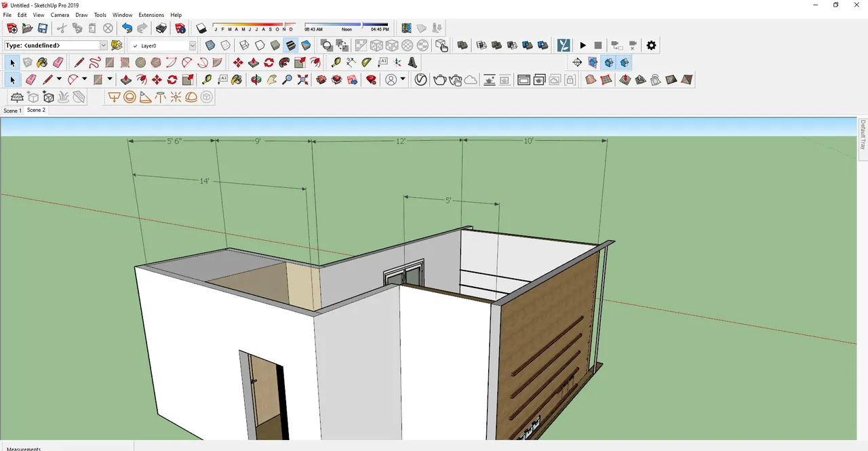Select the Rotated Rectangle tool
868x451 pixels.
pyautogui.click(x=125, y=62)
